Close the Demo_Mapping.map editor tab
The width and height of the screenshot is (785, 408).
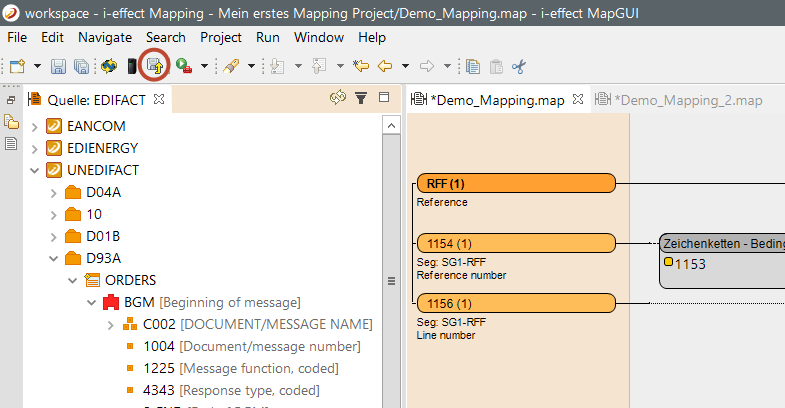point(577,99)
